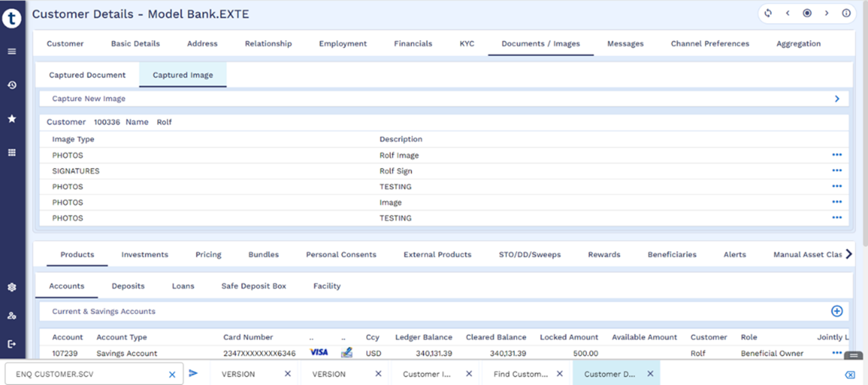Open favorites star in left sidebar
Screen dimensions: 868x385
click(12, 119)
